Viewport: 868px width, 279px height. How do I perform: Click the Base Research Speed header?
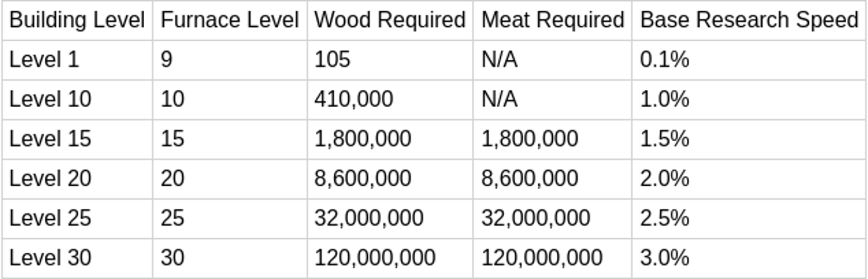coord(748,20)
